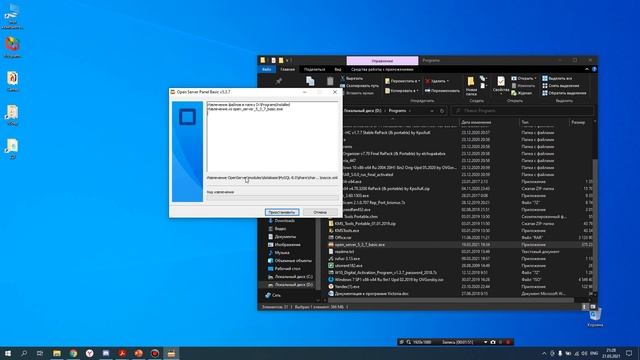
Task: Click the refresh button beside address bar
Action: click(442, 111)
